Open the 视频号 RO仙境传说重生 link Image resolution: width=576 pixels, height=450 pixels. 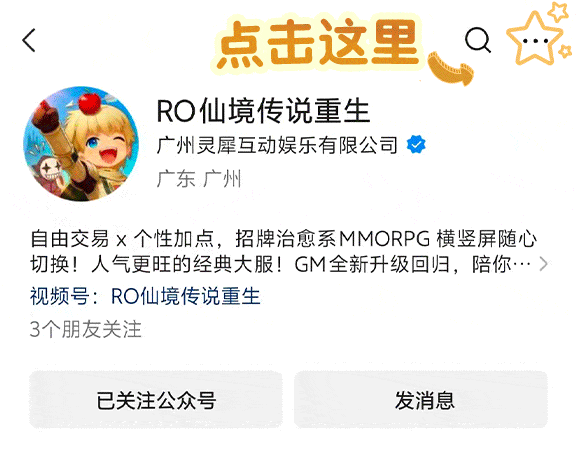(186, 296)
